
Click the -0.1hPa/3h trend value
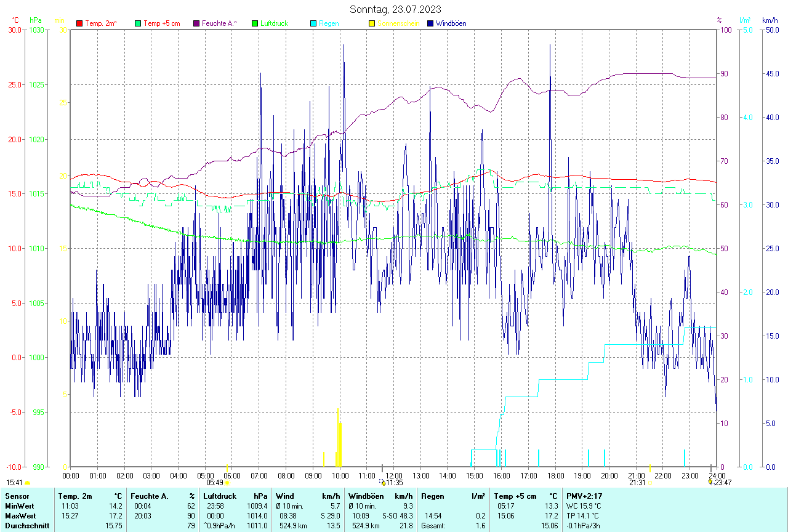[584, 525]
